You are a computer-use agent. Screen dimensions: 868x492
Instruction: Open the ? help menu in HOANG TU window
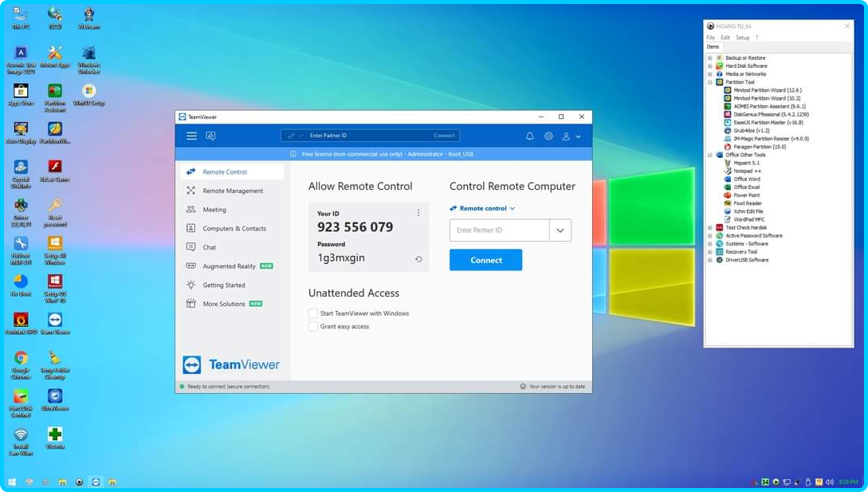tap(756, 37)
